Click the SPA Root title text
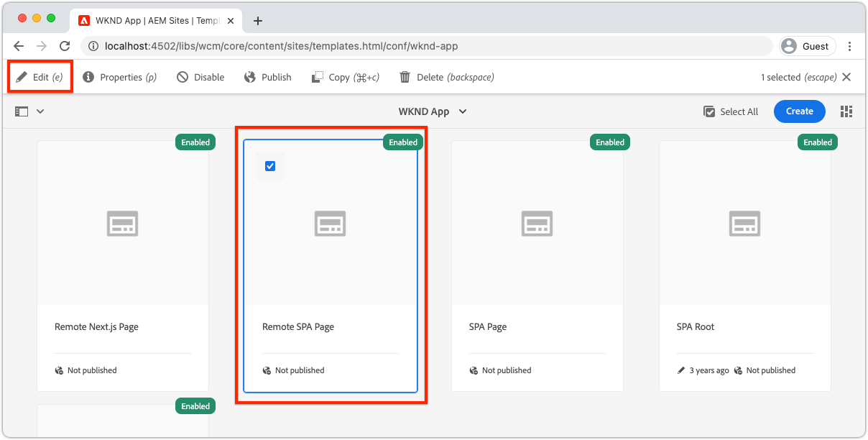 [x=696, y=326]
